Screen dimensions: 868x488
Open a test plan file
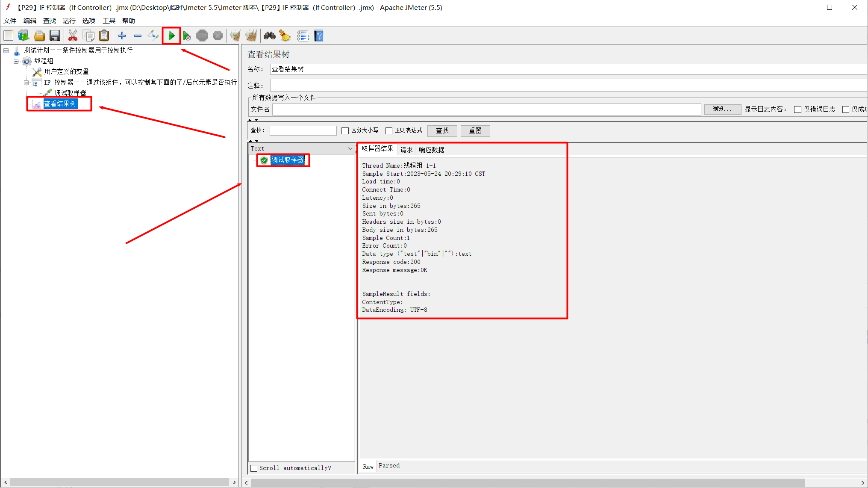pyautogui.click(x=39, y=36)
